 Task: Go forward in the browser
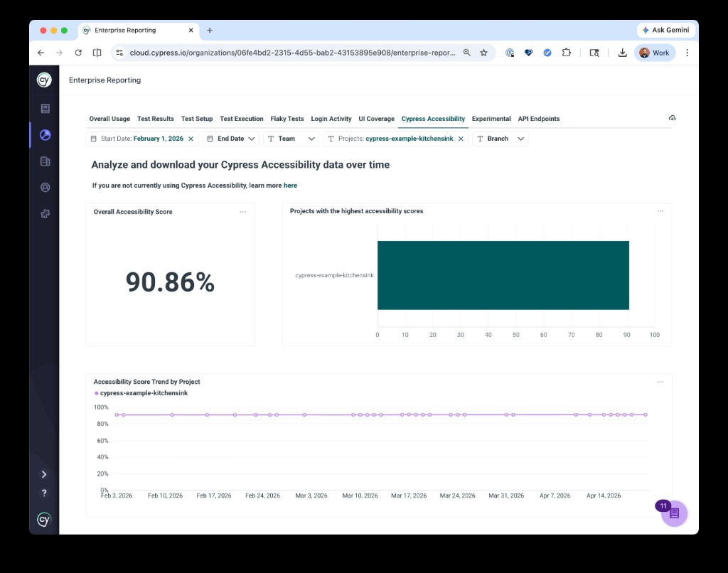tap(59, 53)
